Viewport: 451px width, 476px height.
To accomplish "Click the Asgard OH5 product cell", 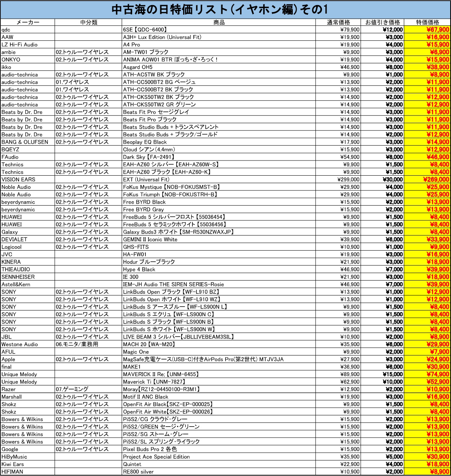I will coord(219,67).
